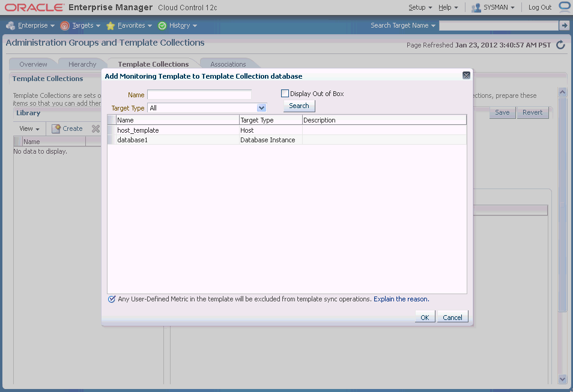Close the Add Monitoring Template dialog
This screenshot has width=573, height=392.
click(x=466, y=75)
